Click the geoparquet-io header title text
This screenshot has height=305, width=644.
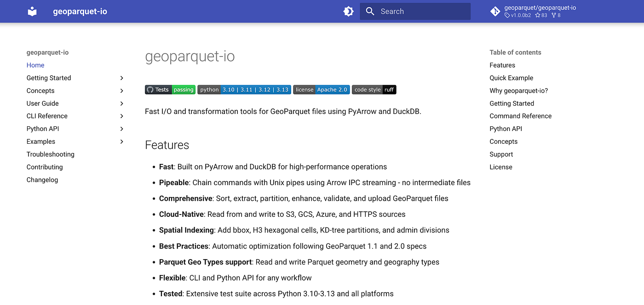80,11
